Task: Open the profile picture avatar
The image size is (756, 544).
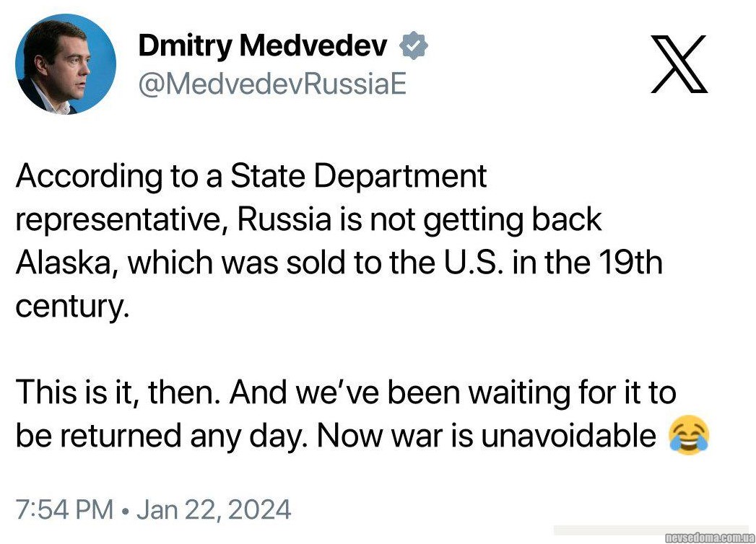Action: pyautogui.click(x=66, y=64)
